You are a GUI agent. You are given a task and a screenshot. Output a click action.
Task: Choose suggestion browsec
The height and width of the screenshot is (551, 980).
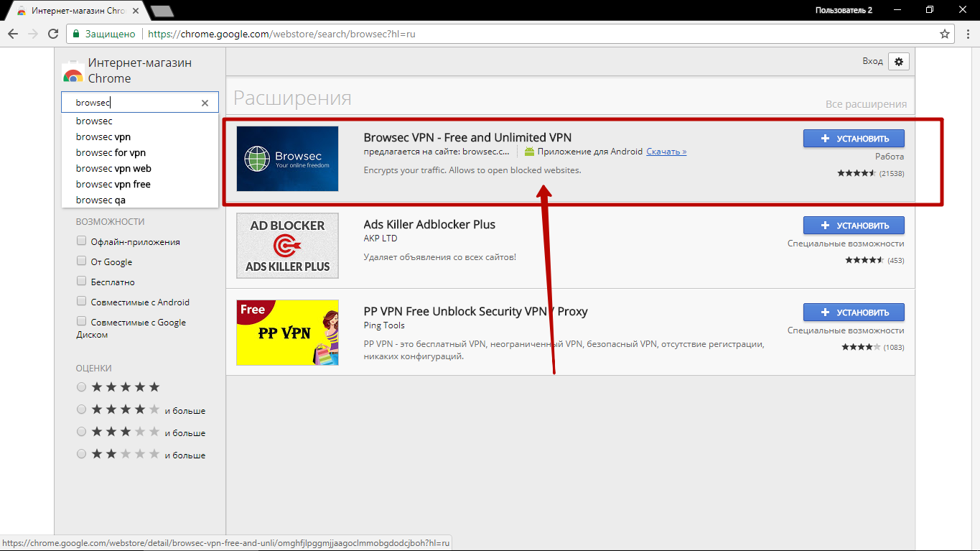coord(140,121)
